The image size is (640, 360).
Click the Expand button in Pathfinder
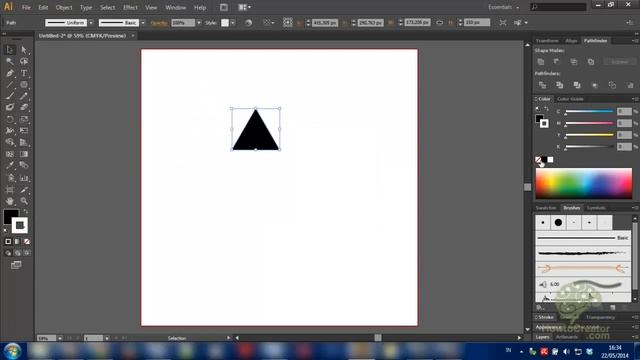tap(619, 62)
